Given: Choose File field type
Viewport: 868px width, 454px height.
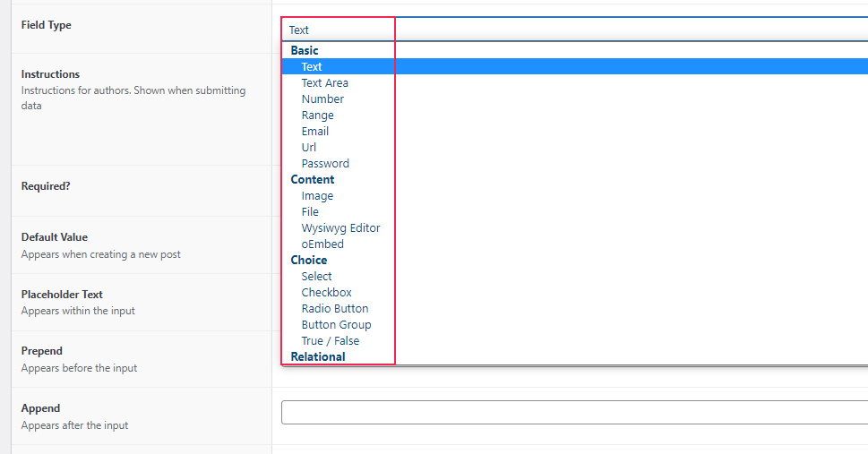Looking at the screenshot, I should point(310,211).
